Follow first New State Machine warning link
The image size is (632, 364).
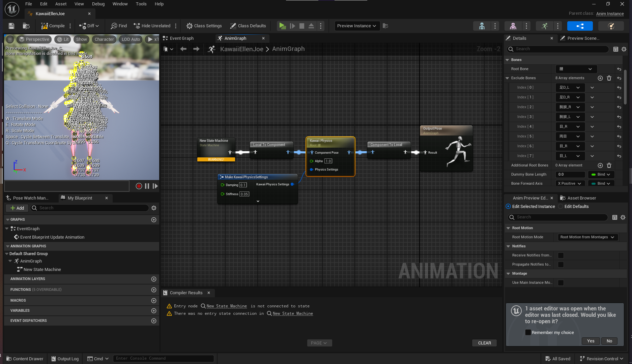(227, 306)
